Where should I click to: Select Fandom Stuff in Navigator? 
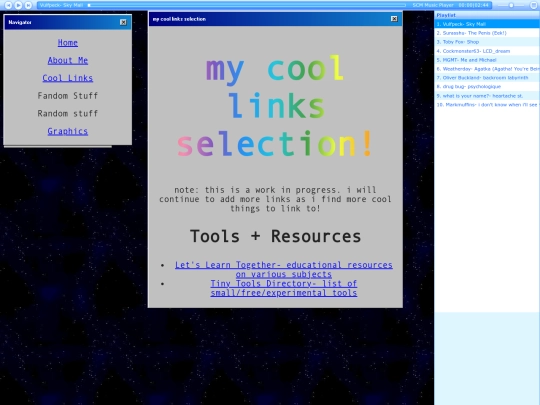[x=68, y=96]
